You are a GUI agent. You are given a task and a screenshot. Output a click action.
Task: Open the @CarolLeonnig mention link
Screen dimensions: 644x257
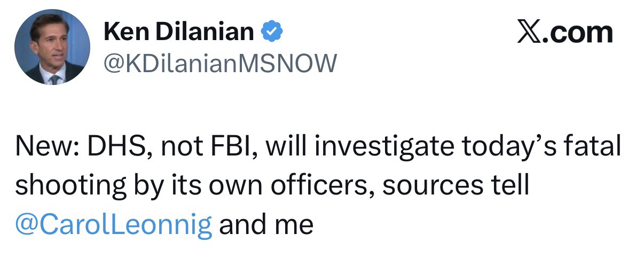point(114,223)
